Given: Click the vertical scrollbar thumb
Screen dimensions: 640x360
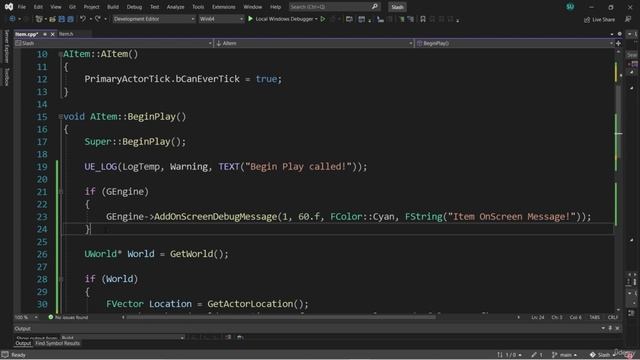Looking at the screenshot, I should click(x=619, y=122).
